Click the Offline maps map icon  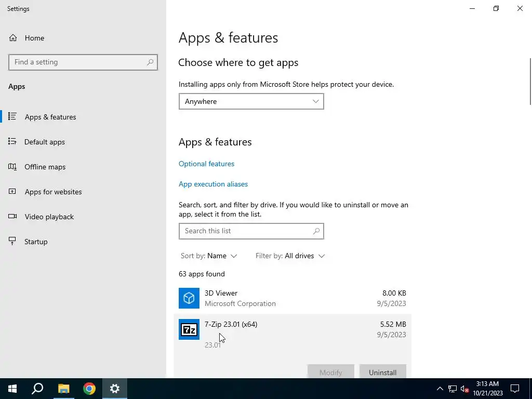(12, 167)
